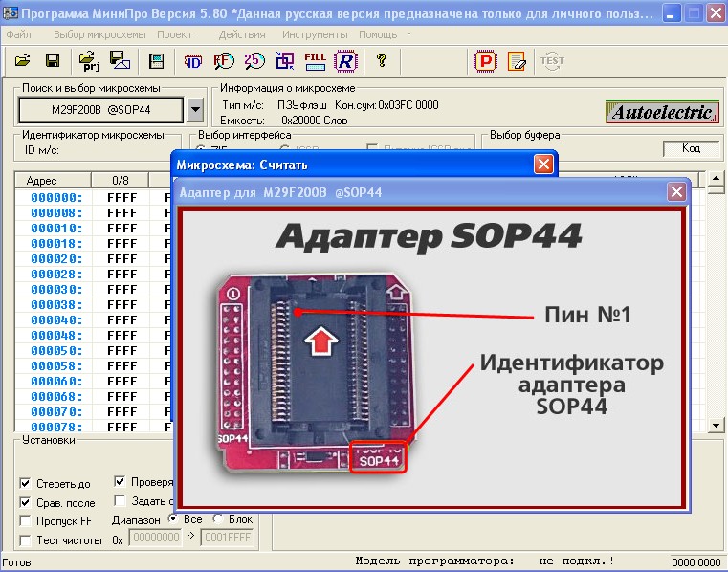
Task: Click the 0/8 column header
Action: pyautogui.click(x=121, y=180)
